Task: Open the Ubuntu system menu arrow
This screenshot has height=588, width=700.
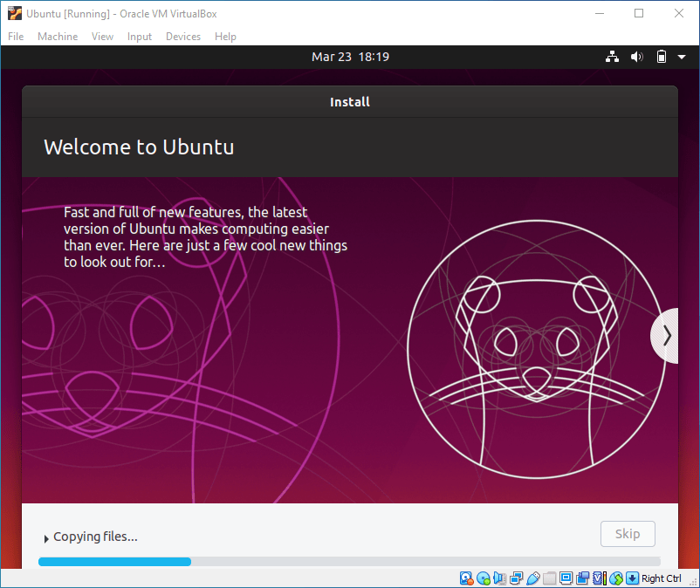Action: coord(682,57)
